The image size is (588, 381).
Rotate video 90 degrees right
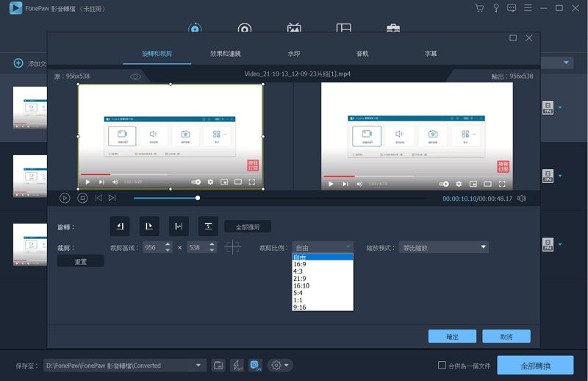[149, 227]
